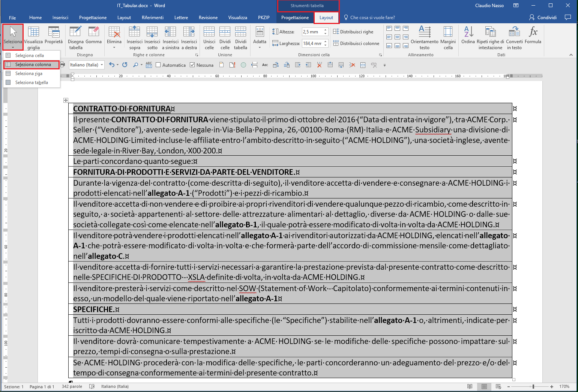Click Distribuisci colonne button

coord(356,44)
